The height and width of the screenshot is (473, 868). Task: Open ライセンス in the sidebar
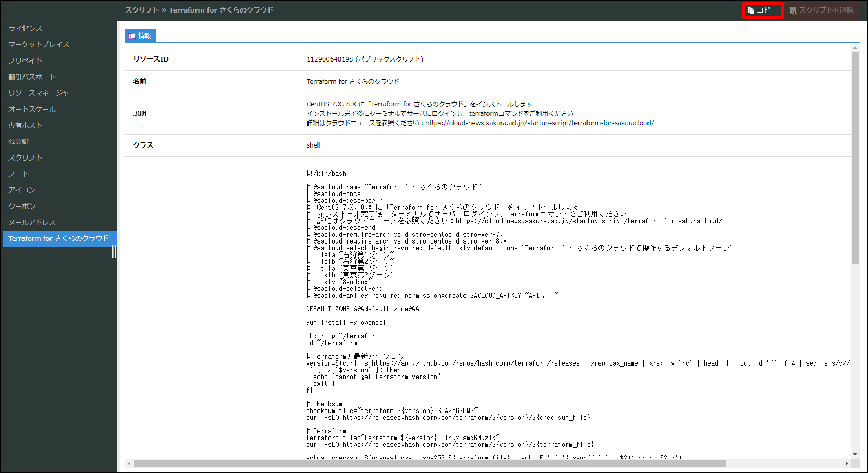(x=25, y=28)
